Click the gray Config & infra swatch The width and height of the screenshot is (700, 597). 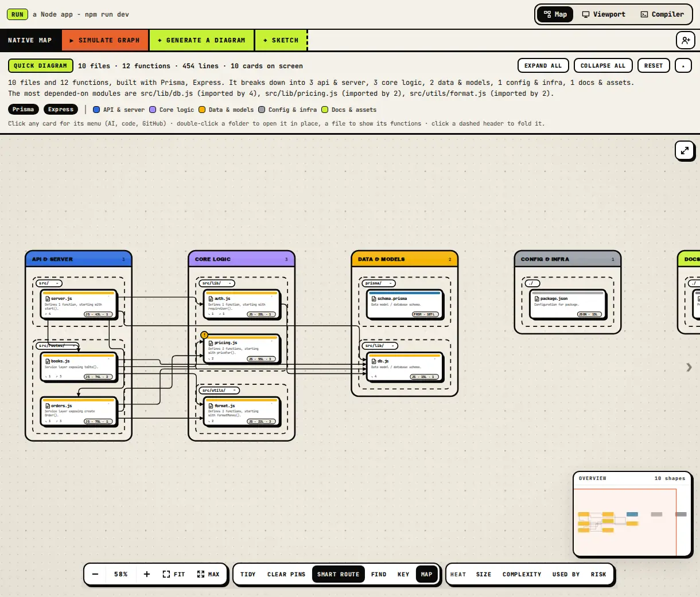point(262,110)
